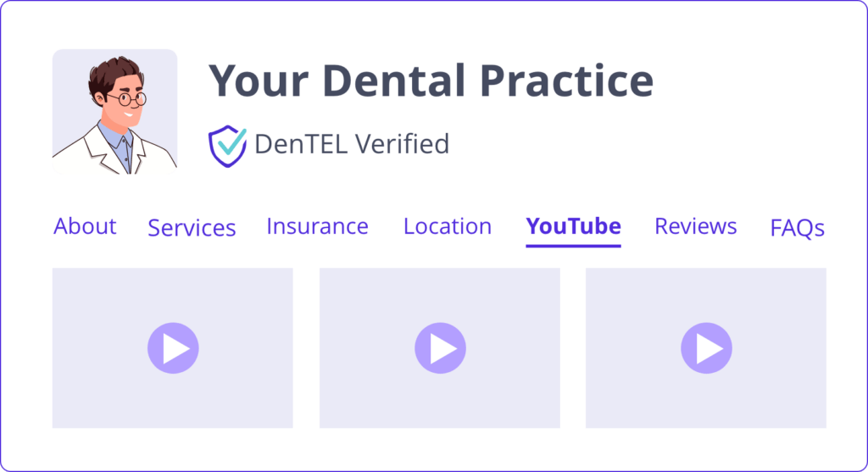Switch to the Services tab
The image size is (868, 472).
coord(192,227)
